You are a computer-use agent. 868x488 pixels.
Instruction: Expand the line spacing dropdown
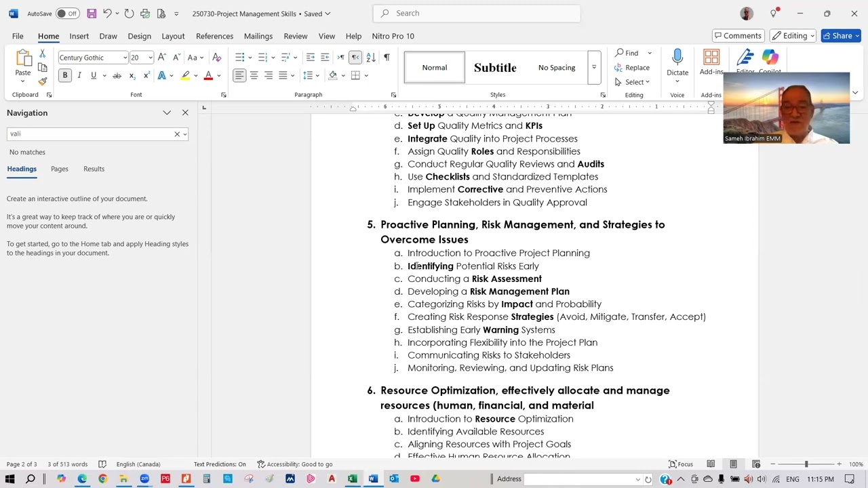click(318, 75)
